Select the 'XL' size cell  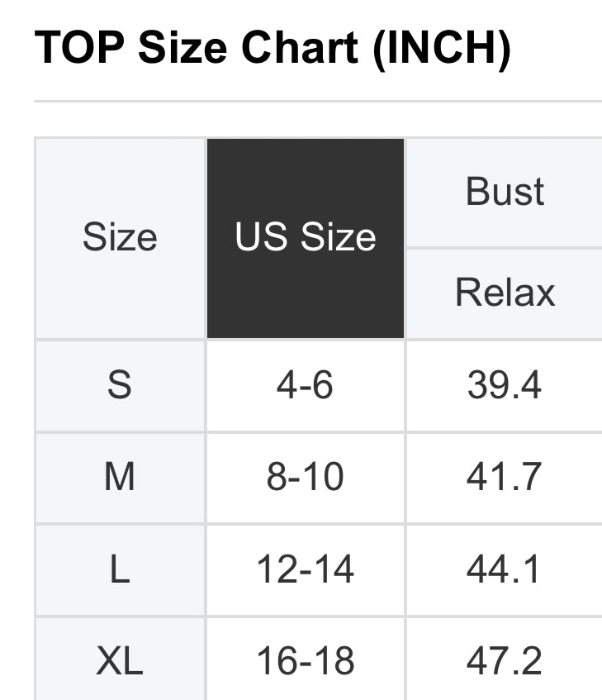point(120,661)
